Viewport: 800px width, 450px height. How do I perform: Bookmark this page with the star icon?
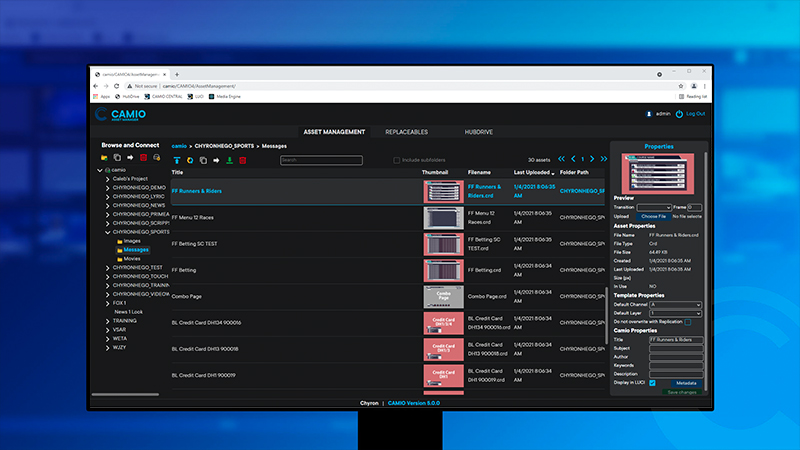click(x=681, y=86)
